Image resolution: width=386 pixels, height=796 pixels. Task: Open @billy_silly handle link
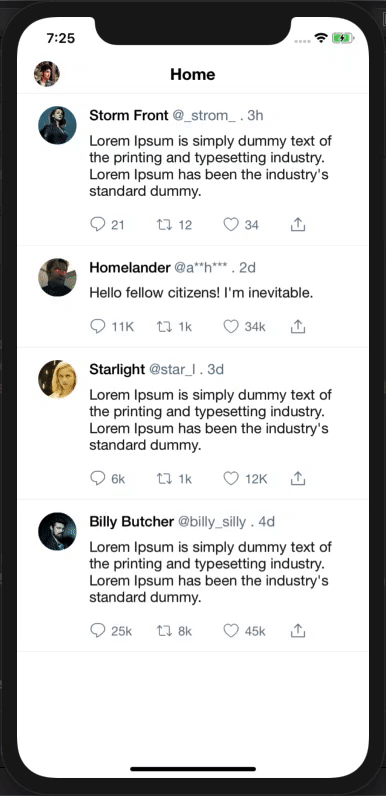pyautogui.click(x=212, y=522)
